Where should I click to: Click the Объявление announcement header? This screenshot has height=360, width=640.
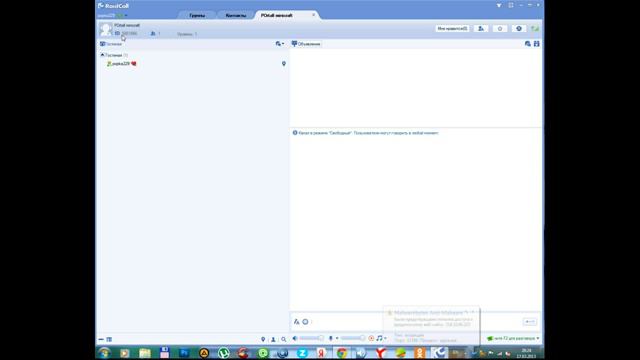[x=306, y=44]
